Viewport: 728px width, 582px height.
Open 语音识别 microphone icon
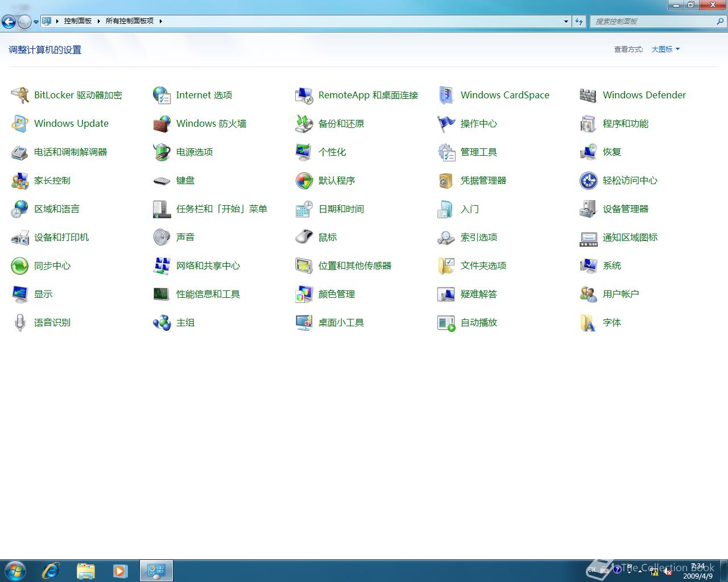(20, 322)
